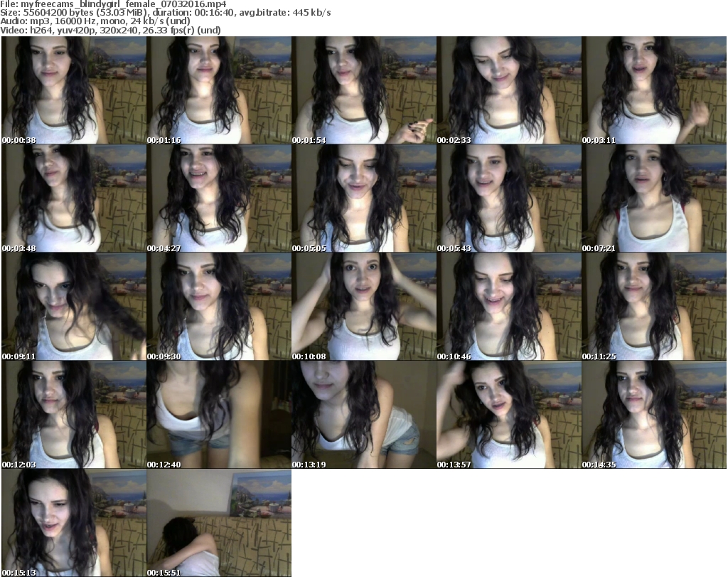Select the 'Size: 55604200 bytes' info line
This screenshot has width=728, height=577.
pyautogui.click(x=165, y=13)
